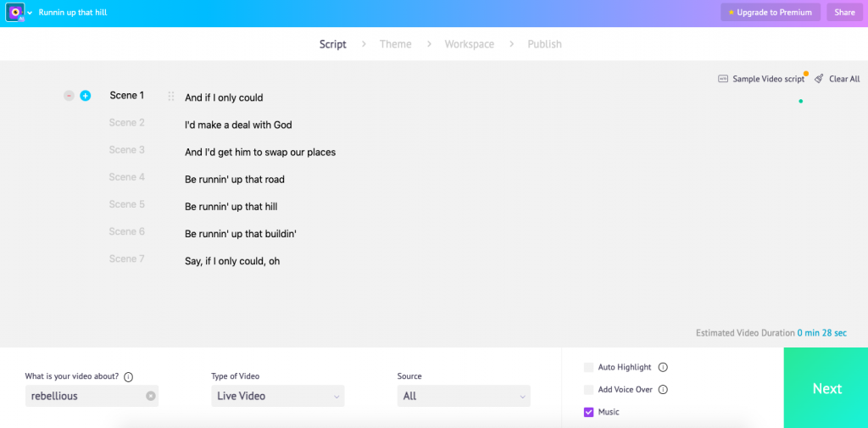Clear the 'rebellious' keyword field

point(151,396)
